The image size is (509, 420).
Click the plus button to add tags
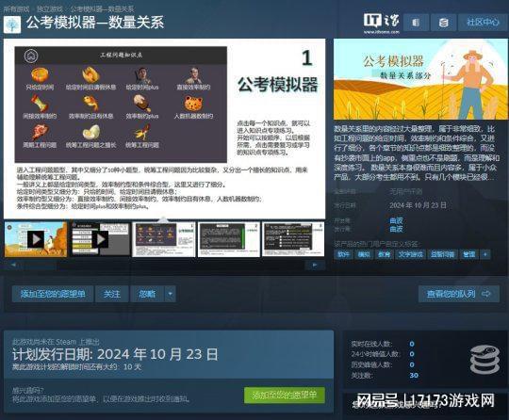coord(485,254)
